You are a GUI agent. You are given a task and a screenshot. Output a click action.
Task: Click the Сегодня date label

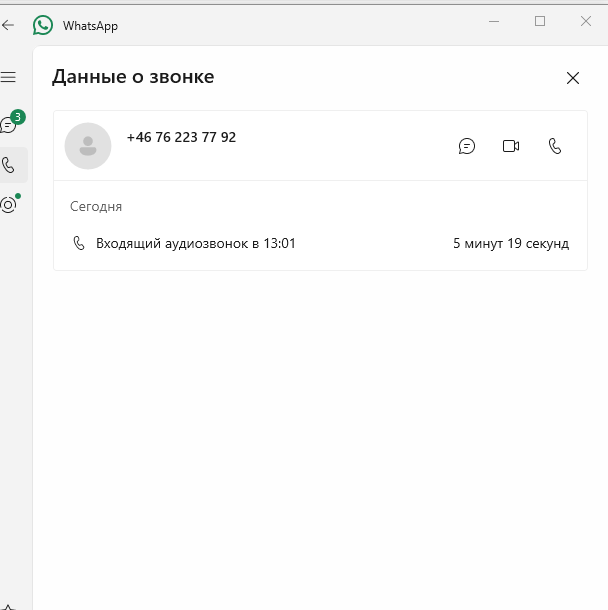tap(96, 207)
